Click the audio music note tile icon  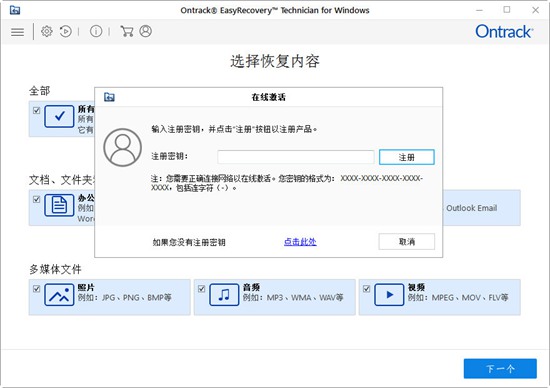(x=224, y=295)
